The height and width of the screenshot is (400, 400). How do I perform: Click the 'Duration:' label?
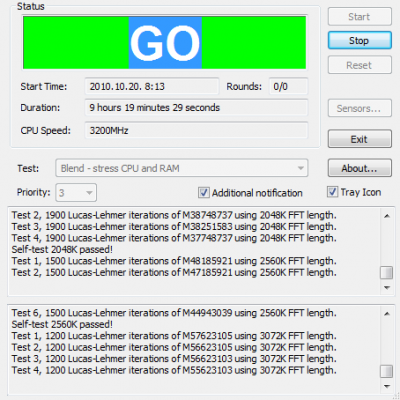(x=40, y=108)
